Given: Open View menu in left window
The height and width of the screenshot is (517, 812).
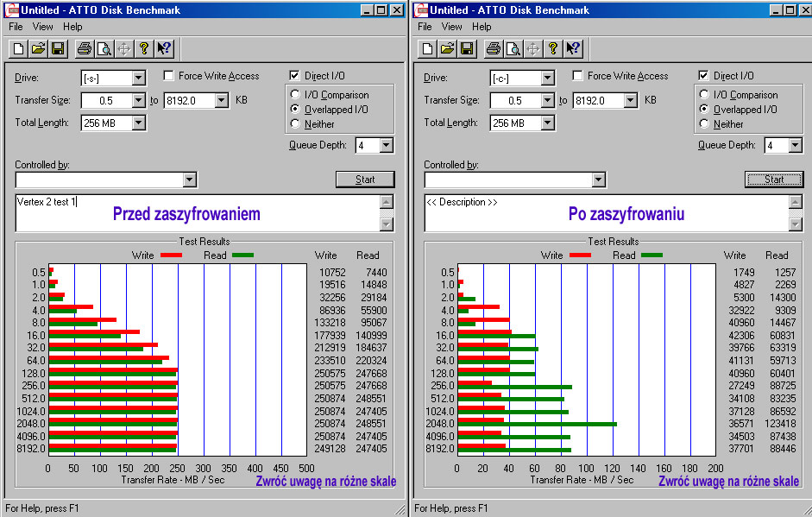Looking at the screenshot, I should 42,27.
